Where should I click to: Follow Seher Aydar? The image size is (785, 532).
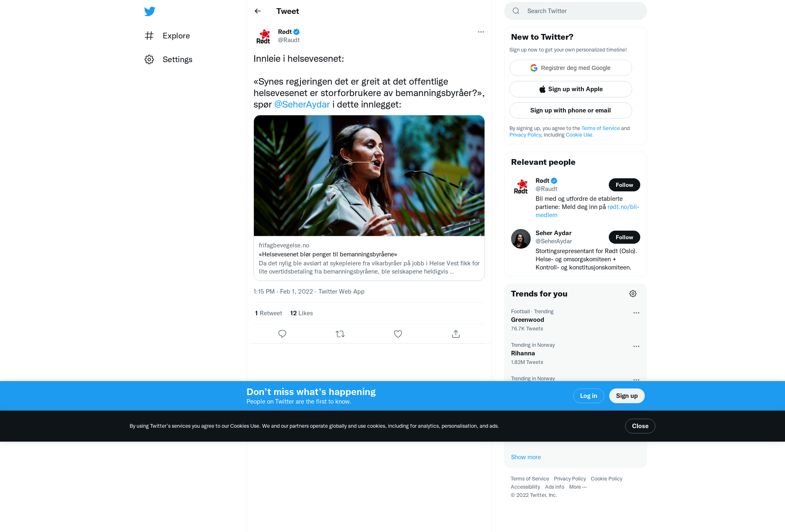624,237
